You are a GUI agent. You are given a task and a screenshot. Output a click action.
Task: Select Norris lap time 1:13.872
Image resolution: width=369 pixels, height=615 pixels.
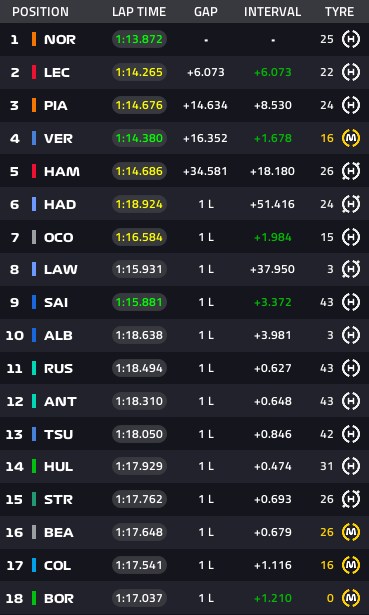pos(139,40)
